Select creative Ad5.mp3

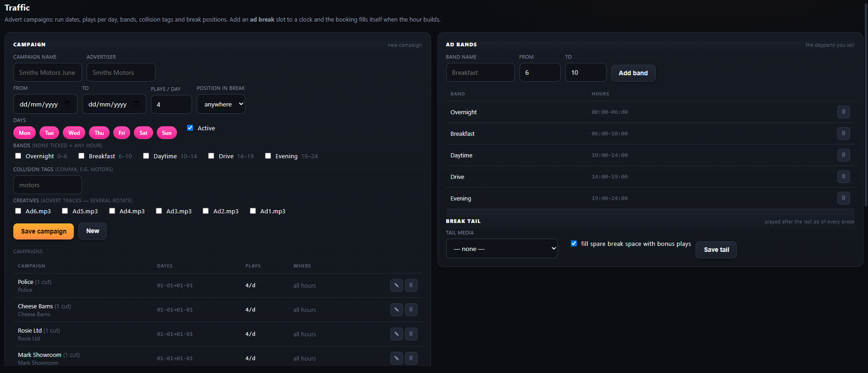pyautogui.click(x=65, y=211)
